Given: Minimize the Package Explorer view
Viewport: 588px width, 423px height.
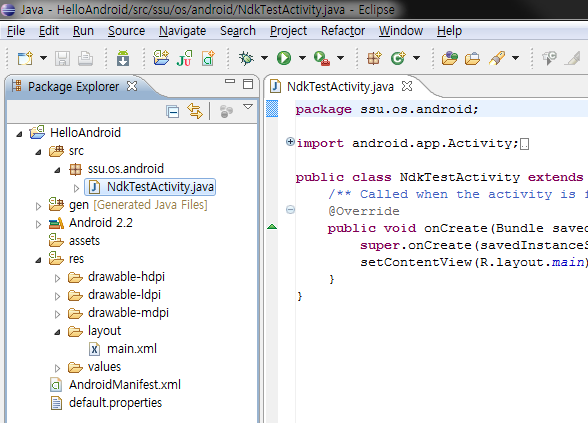Looking at the screenshot, I should pyautogui.click(x=230, y=81).
